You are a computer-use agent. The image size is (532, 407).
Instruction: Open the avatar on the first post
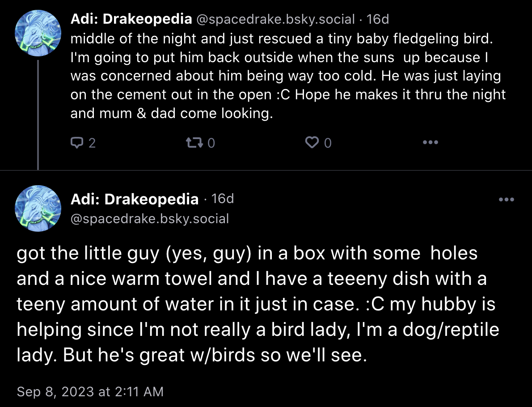[x=38, y=33]
